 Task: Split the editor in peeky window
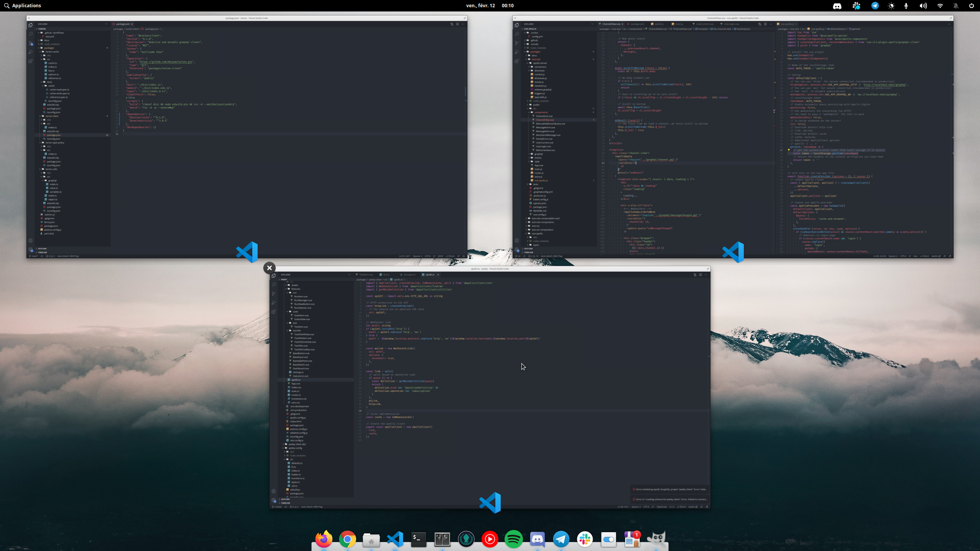tap(701, 275)
